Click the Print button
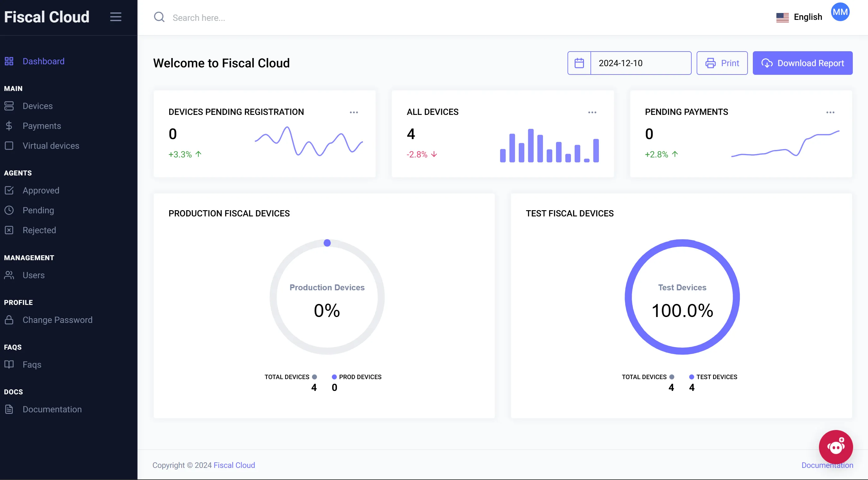 [x=722, y=63]
